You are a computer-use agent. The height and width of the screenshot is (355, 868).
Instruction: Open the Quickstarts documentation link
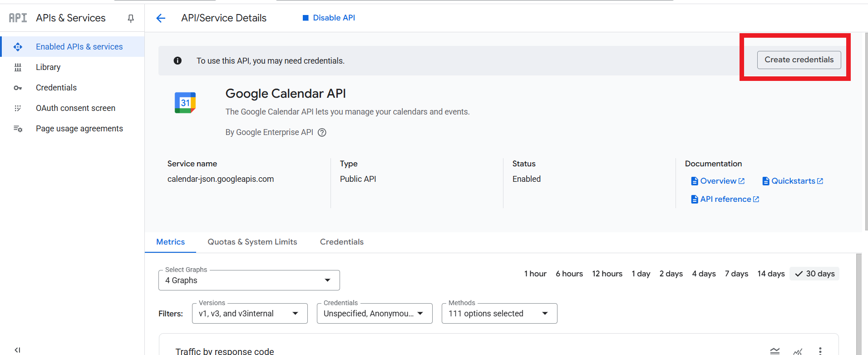(x=793, y=181)
